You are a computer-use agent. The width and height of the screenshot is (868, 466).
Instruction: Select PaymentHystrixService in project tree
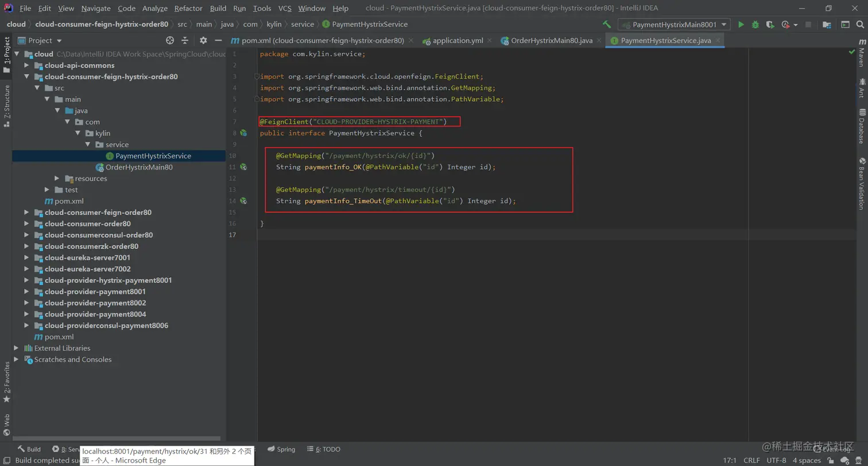(153, 156)
